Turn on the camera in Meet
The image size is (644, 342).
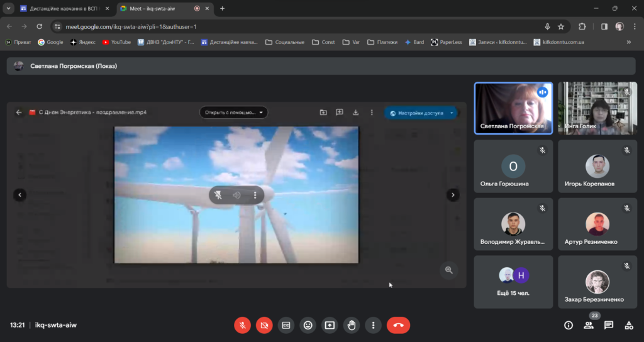click(264, 325)
